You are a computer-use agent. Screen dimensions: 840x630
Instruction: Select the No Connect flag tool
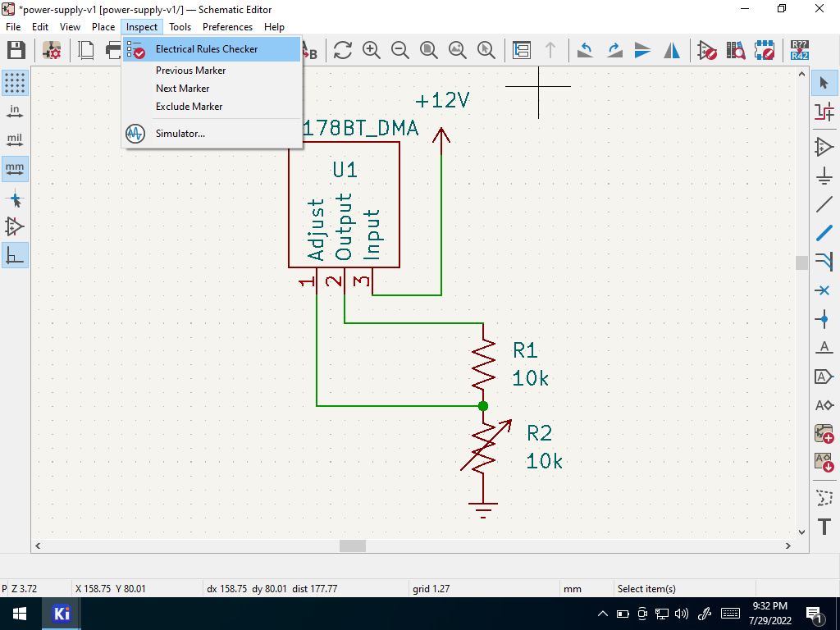coord(824,290)
